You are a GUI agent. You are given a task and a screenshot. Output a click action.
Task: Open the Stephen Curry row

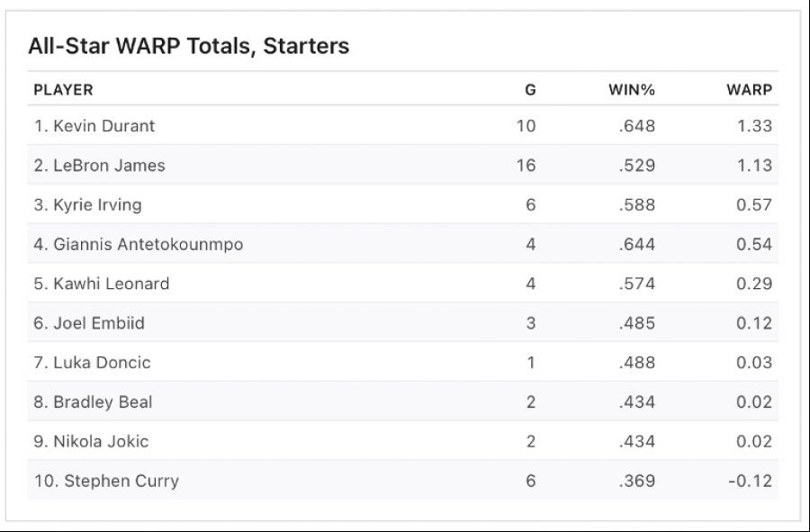[106, 481]
